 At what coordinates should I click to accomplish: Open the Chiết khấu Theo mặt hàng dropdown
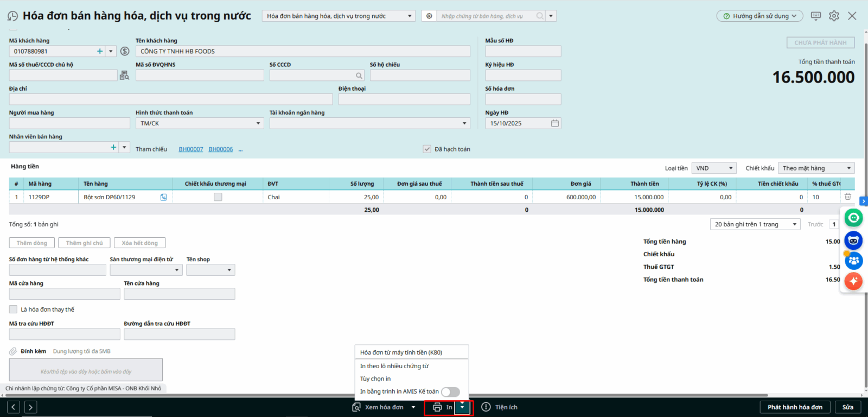point(816,168)
